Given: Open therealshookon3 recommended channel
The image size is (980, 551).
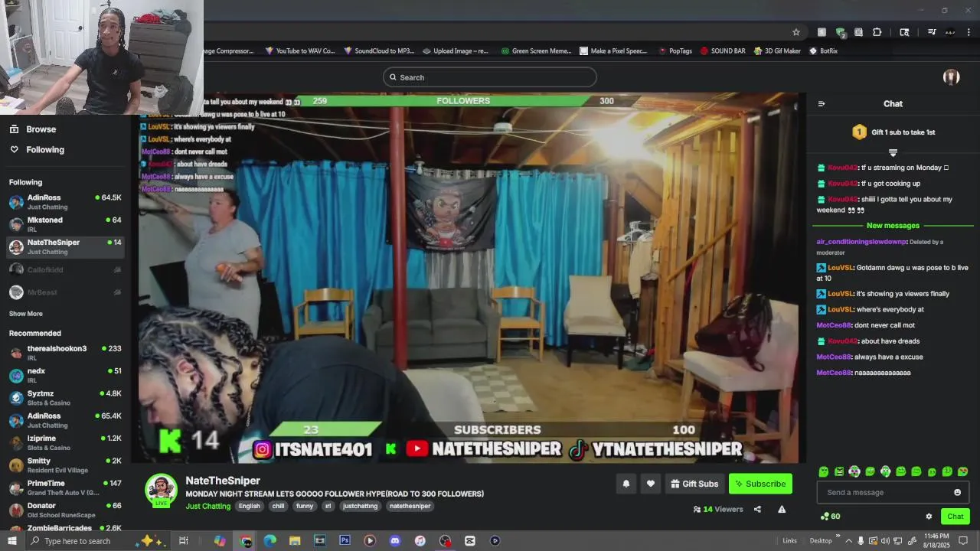Looking at the screenshot, I should 65,353.
